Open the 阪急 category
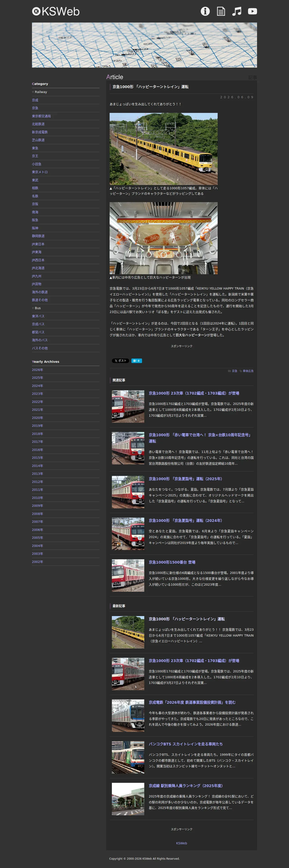 35,220
